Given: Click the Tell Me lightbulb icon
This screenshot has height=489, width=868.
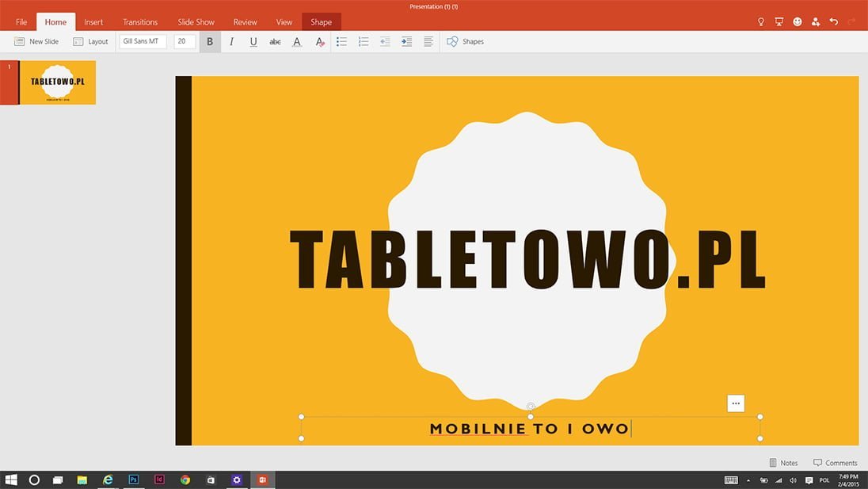Looking at the screenshot, I should [761, 21].
